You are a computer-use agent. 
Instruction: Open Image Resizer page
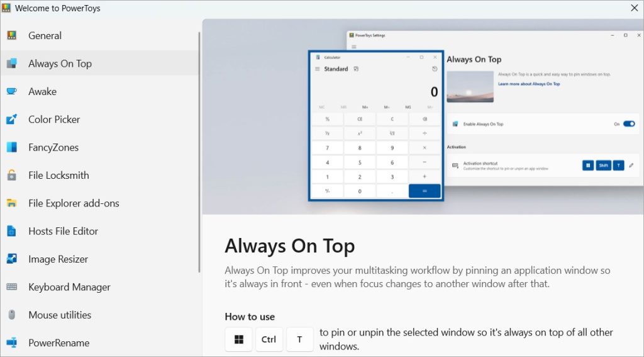coord(99,259)
